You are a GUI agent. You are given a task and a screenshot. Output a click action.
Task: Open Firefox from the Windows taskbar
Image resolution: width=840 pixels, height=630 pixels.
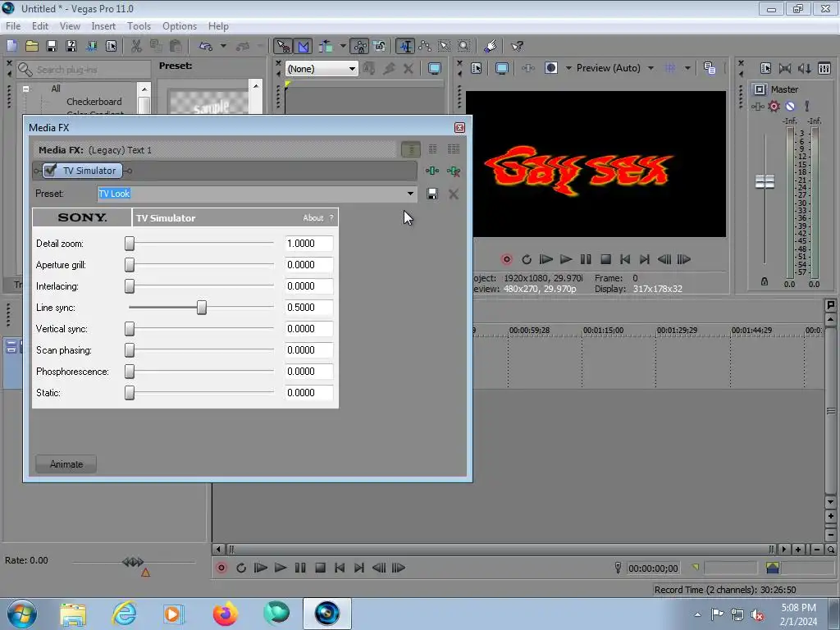point(225,614)
